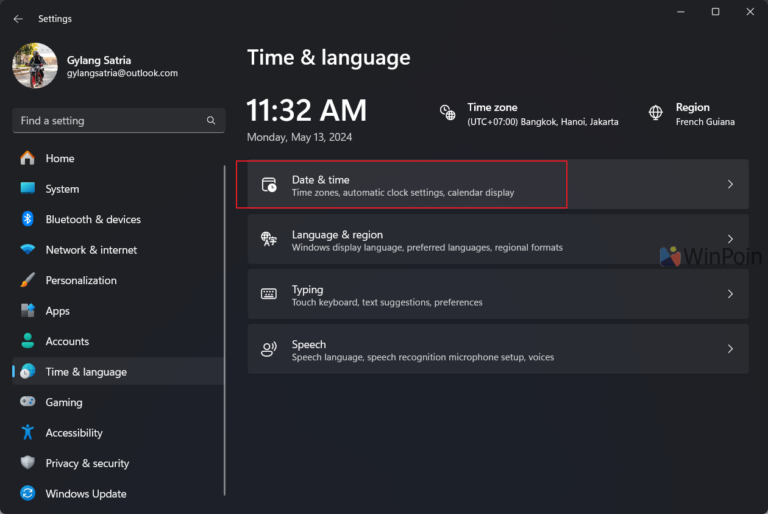Click the Find a setting search box
The height and width of the screenshot is (514, 768).
tap(119, 121)
